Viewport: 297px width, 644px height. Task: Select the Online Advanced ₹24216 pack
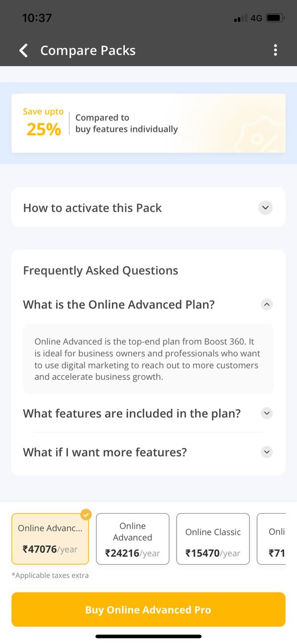tap(133, 539)
